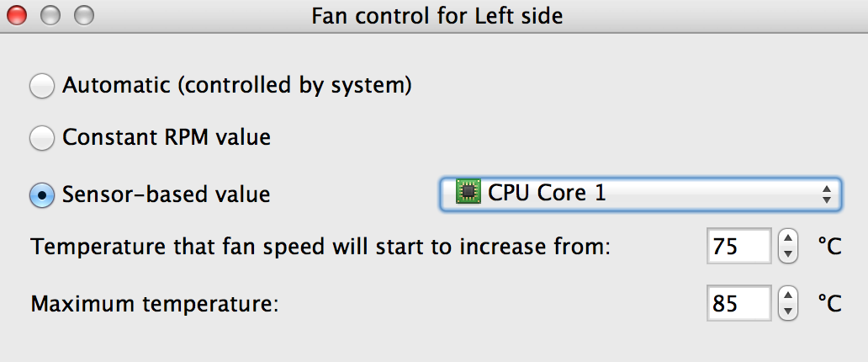
Task: Click the fan speed start temperature label
Action: 320,248
